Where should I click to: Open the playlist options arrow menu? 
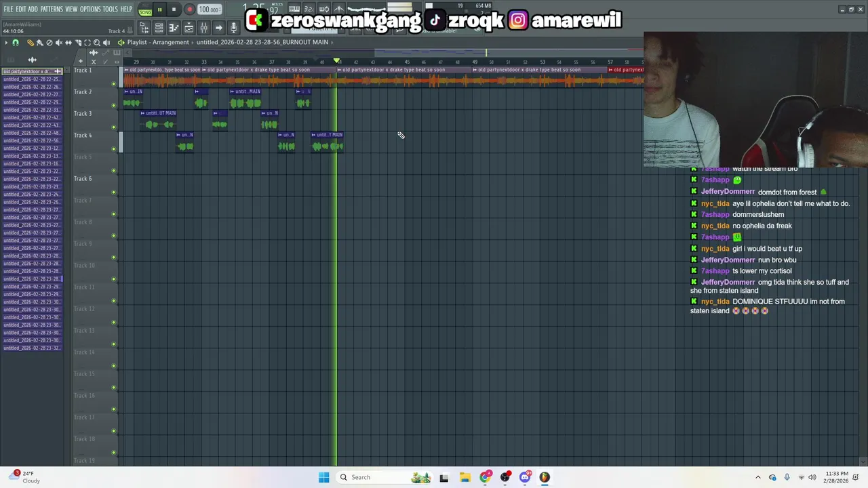(6, 43)
